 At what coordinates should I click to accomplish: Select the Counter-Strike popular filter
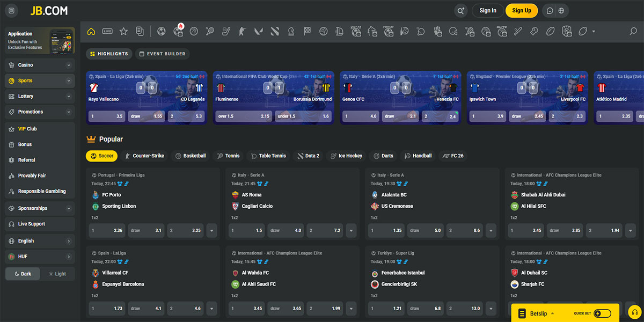tap(144, 156)
